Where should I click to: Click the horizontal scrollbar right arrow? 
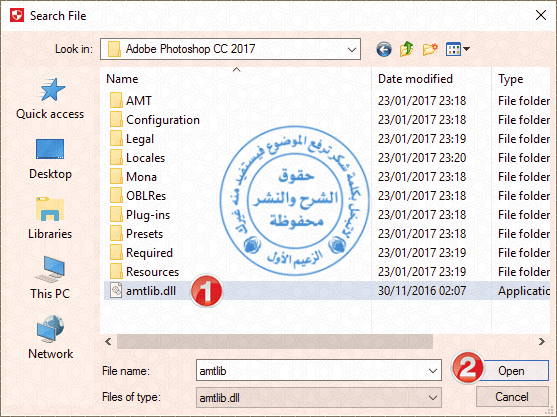pyautogui.click(x=542, y=342)
